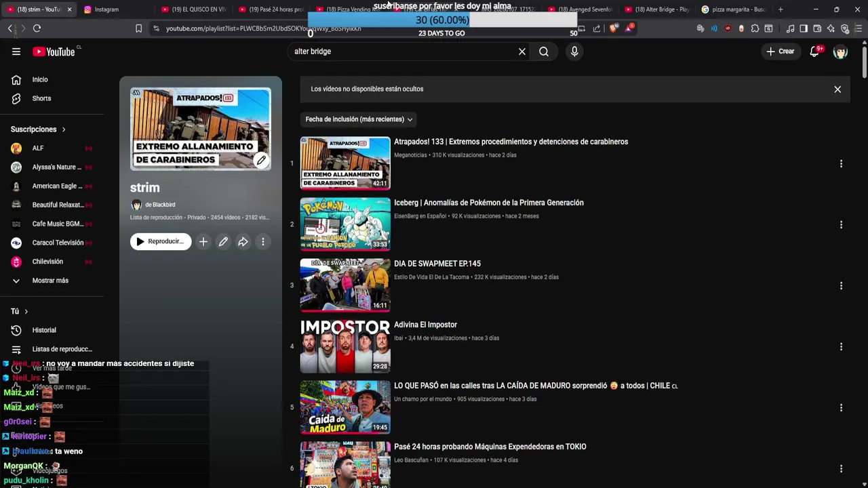Click the alter bridge search field

(403, 52)
